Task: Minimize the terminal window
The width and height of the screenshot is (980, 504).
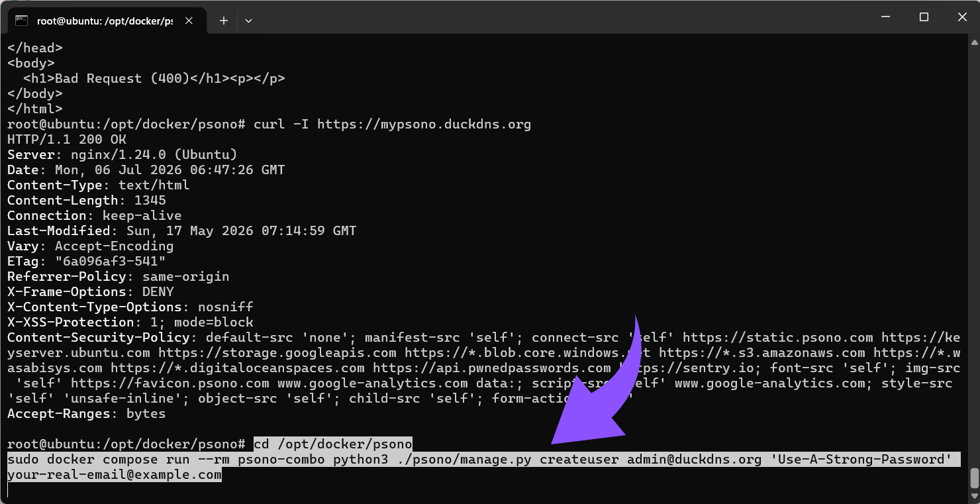Action: pyautogui.click(x=886, y=17)
